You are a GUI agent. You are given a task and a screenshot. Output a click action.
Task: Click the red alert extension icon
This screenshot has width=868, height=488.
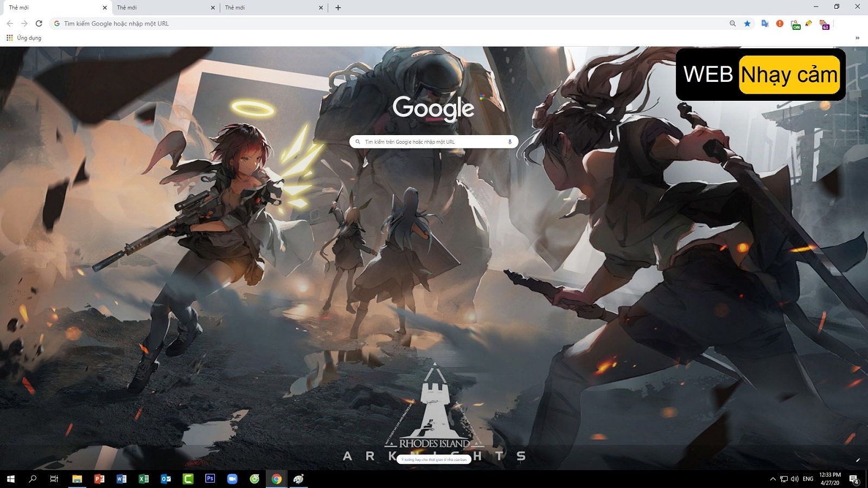[x=780, y=23]
